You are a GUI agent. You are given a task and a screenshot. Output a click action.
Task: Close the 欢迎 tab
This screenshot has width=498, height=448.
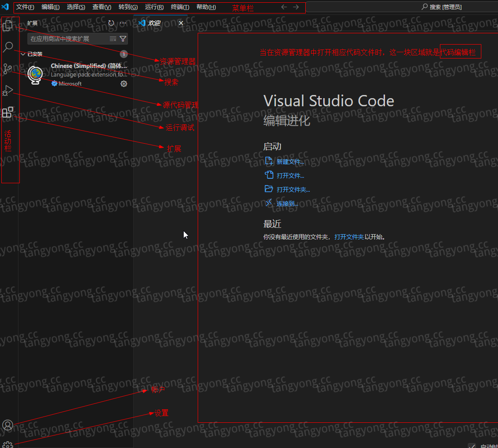pos(181,23)
